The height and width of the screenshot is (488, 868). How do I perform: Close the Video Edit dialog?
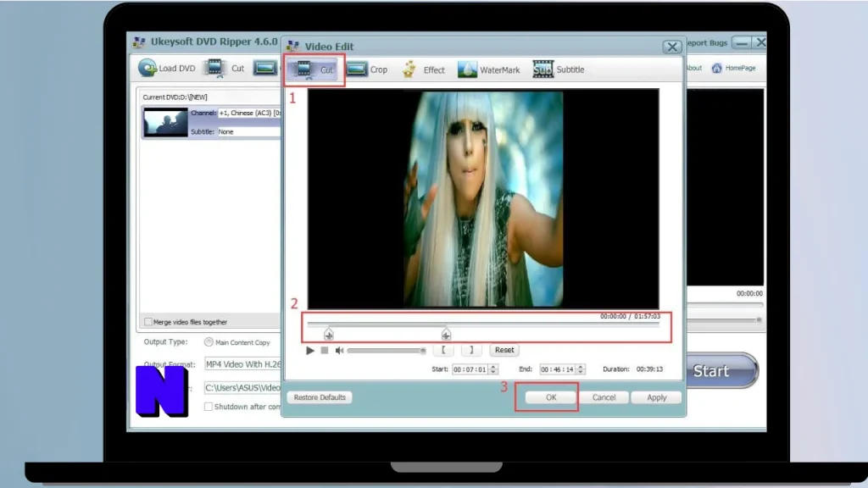[x=672, y=47]
